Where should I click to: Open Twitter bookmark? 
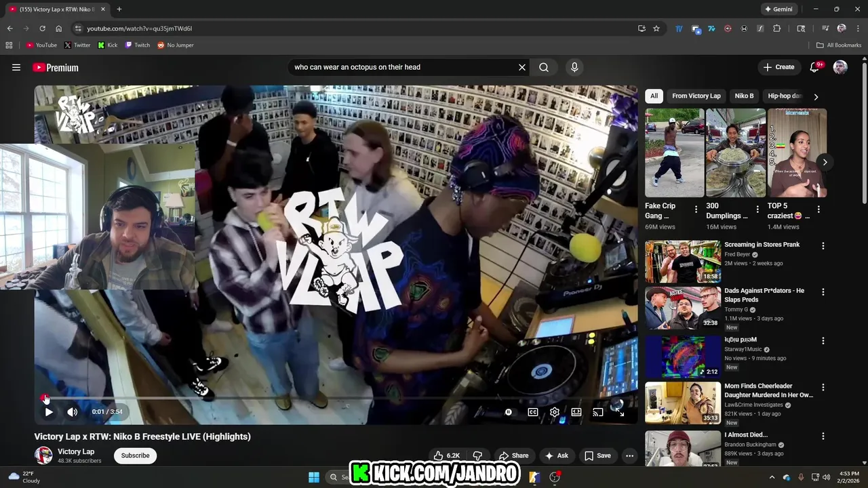[77, 45]
